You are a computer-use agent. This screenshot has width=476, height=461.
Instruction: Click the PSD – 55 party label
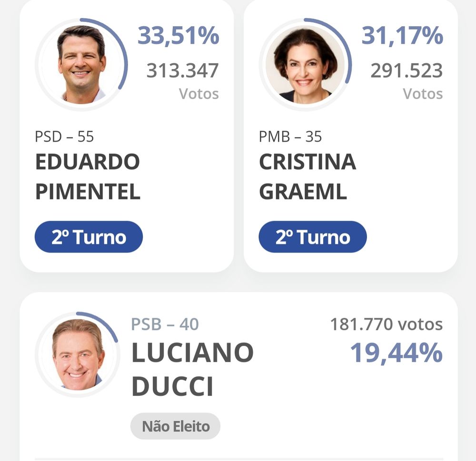(64, 137)
